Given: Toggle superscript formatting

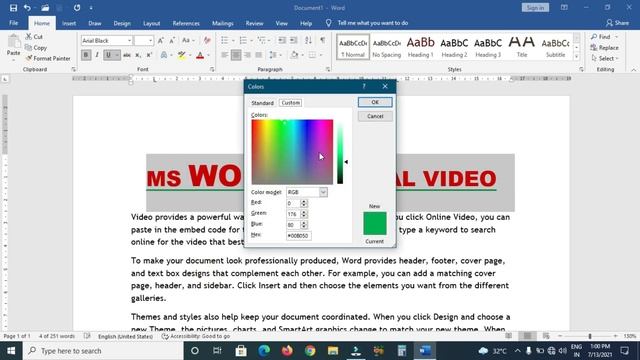Looking at the screenshot, I should pos(149,55).
